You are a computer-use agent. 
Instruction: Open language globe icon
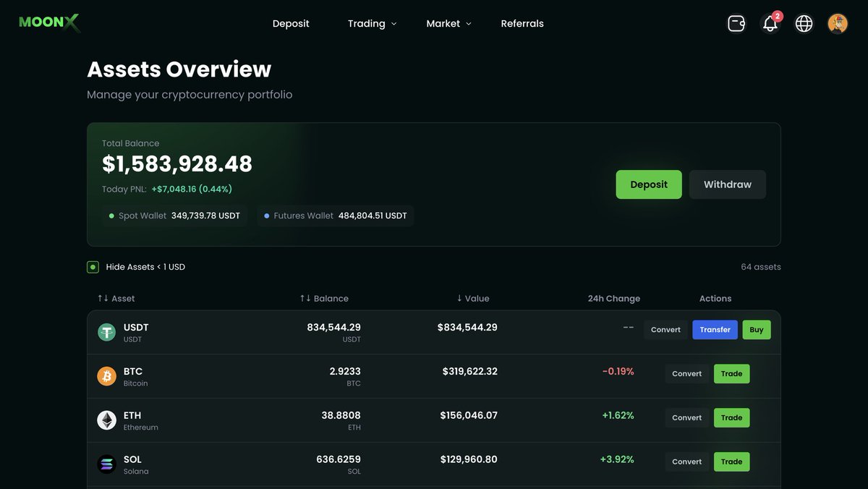click(x=804, y=23)
